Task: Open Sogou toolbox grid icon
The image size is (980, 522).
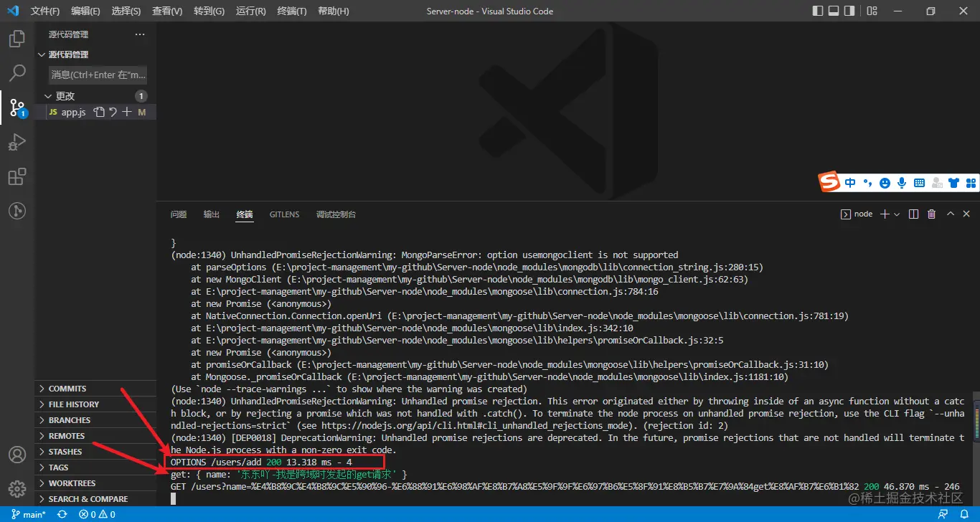Action: tap(971, 183)
